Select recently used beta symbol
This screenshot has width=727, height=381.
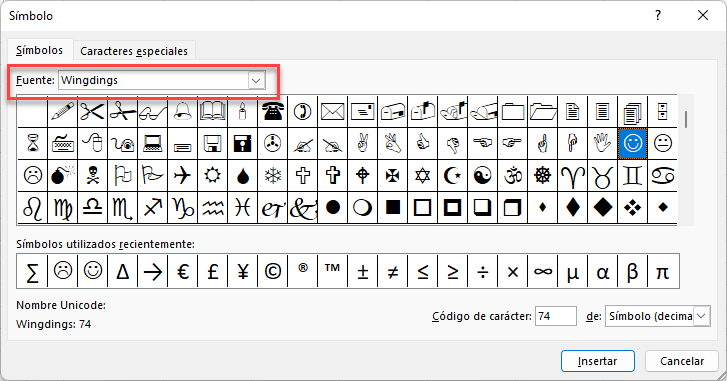(633, 271)
